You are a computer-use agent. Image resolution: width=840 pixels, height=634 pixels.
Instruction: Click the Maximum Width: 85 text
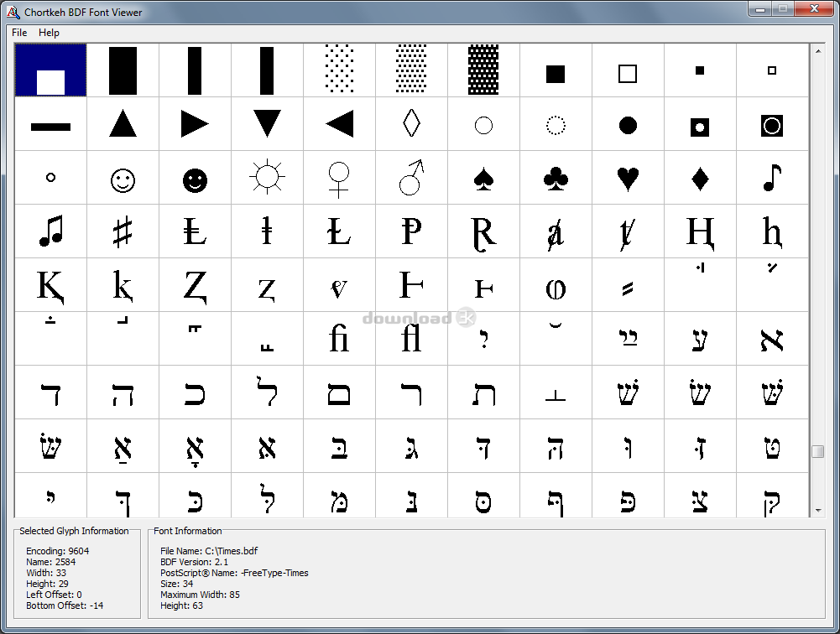tap(200, 595)
